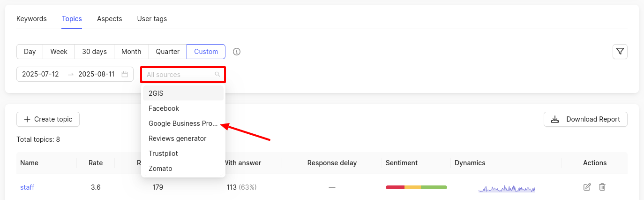Viewport: 644px width, 200px height.
Task: Click the staff sentiment bar
Action: 416,187
